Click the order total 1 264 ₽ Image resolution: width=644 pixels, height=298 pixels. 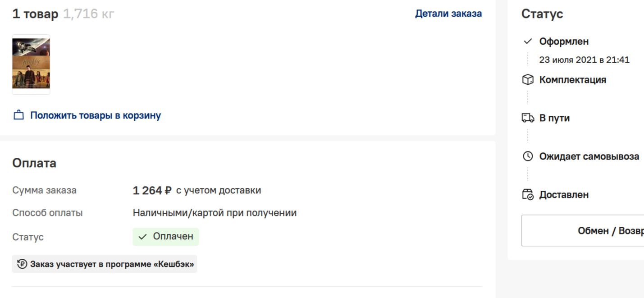pos(152,191)
